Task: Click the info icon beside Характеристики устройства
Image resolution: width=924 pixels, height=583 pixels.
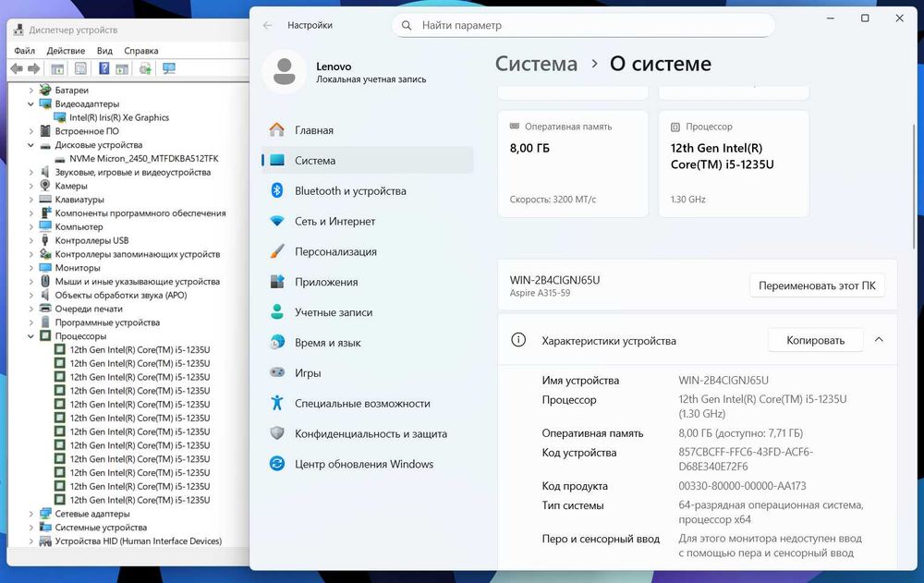Action: tap(518, 340)
